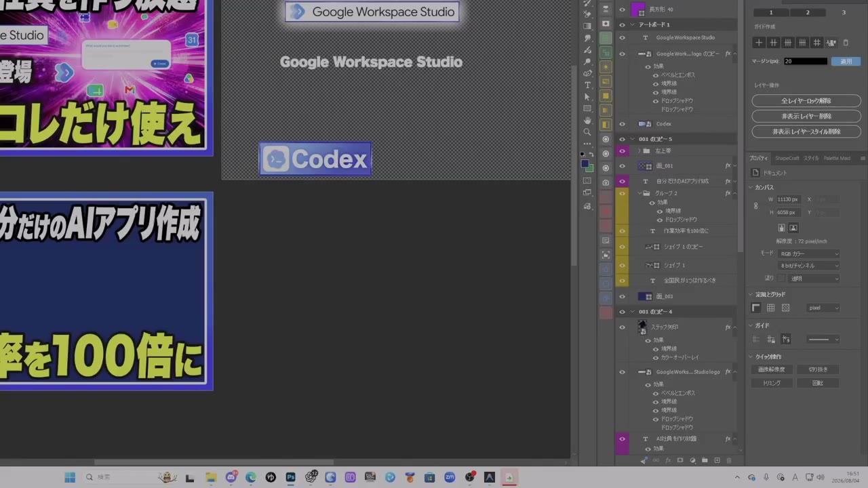Open the Windows Start menu
Viewport: 868px width, 488px height.
pyautogui.click(x=70, y=478)
